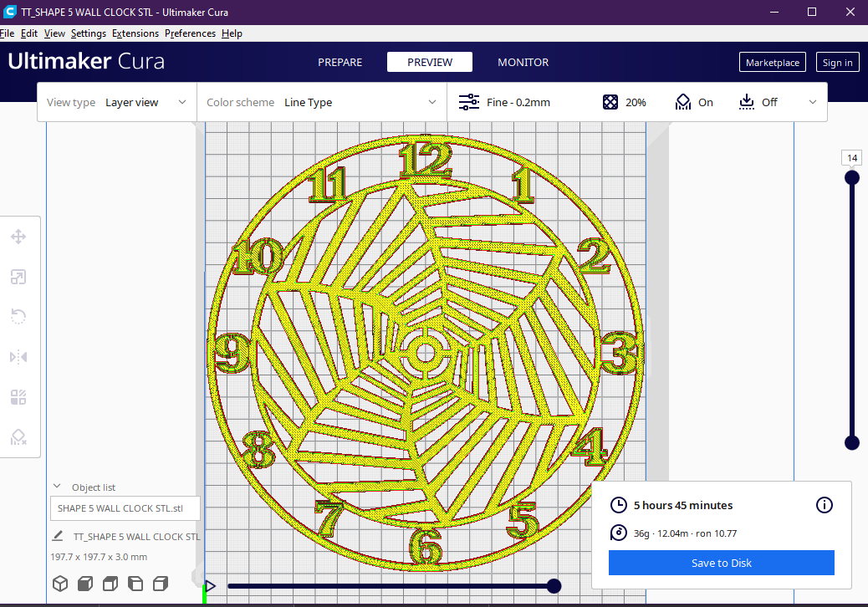Collapse the Object list
This screenshot has height=607, width=868.
point(57,487)
